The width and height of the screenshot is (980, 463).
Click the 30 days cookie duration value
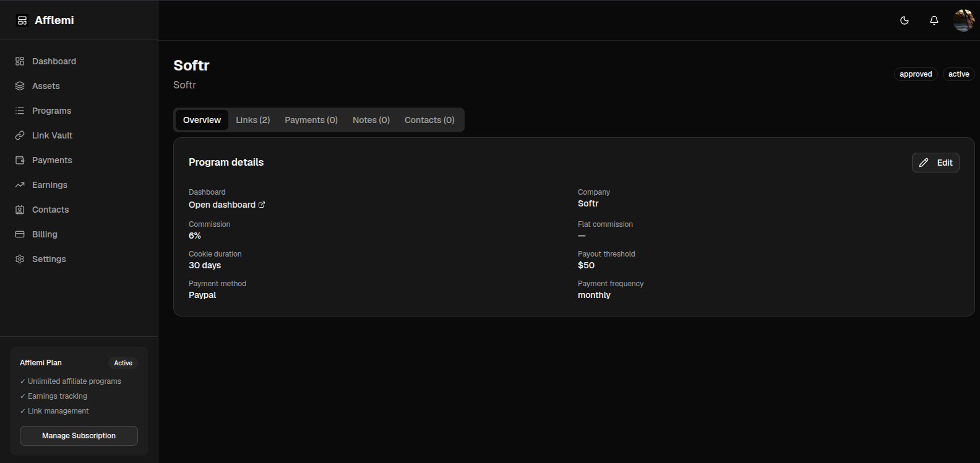click(x=205, y=265)
